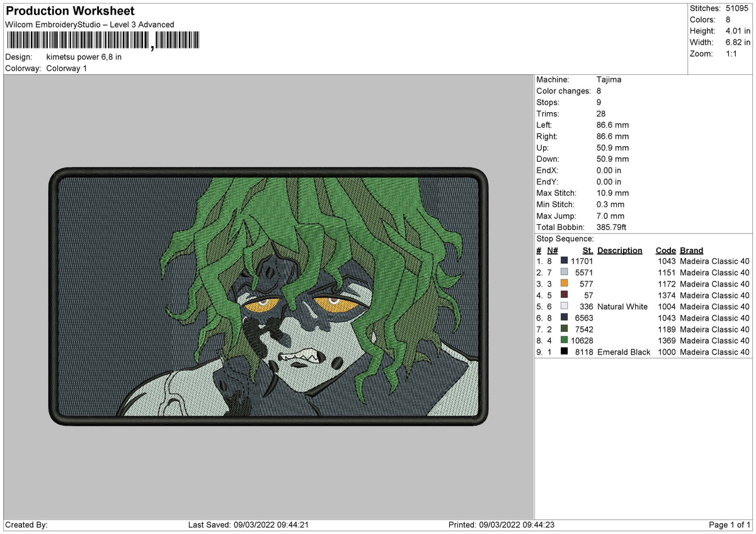Click the stitch count 11701

pyautogui.click(x=581, y=261)
